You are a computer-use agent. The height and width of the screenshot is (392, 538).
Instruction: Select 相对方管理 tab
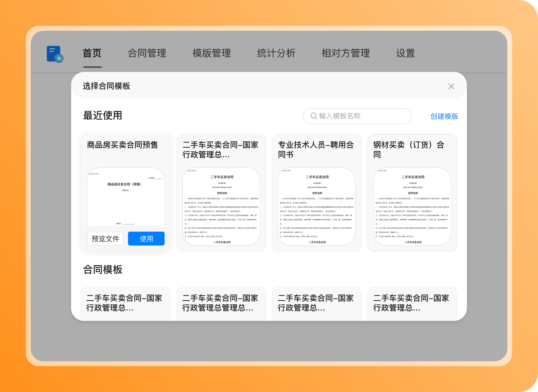[x=346, y=53]
